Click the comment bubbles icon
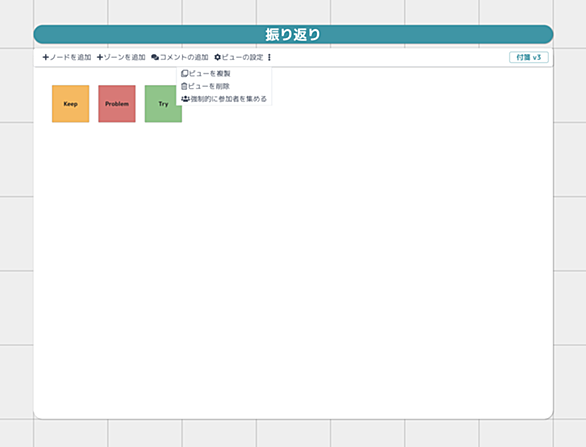 [x=155, y=57]
